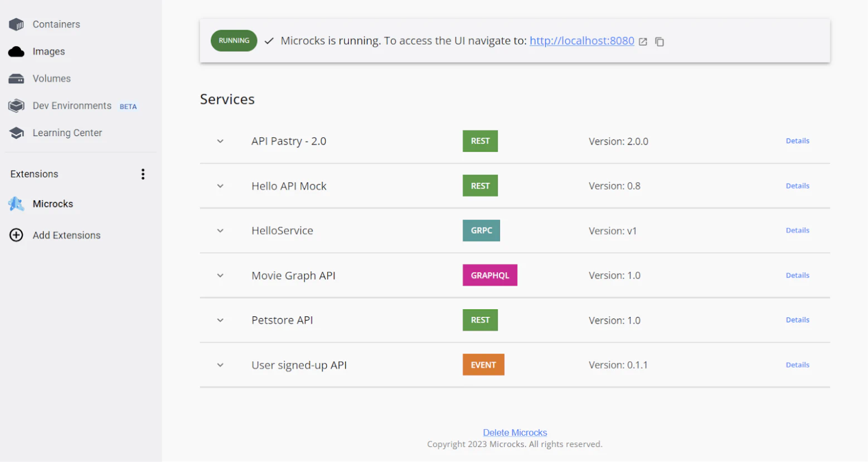Image resolution: width=868 pixels, height=462 pixels.
Task: Click the GRAPHQL badge for Movie Graph API
Action: [489, 276]
